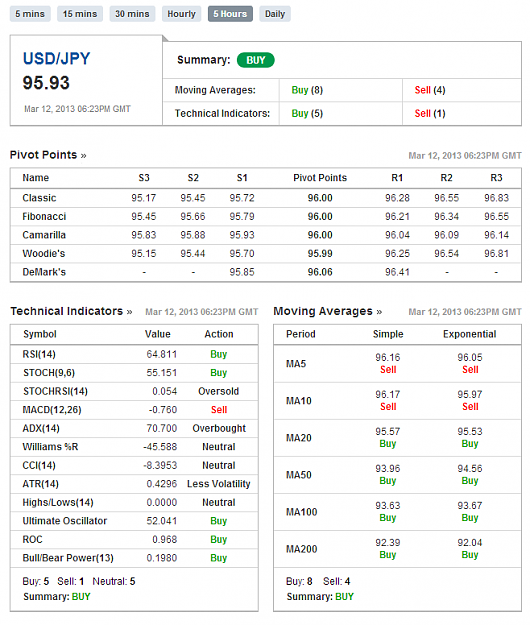Image resolution: width=530 pixels, height=625 pixels.
Task: Click the STOCHRSI(14) indicator symbol
Action: (x=55, y=391)
